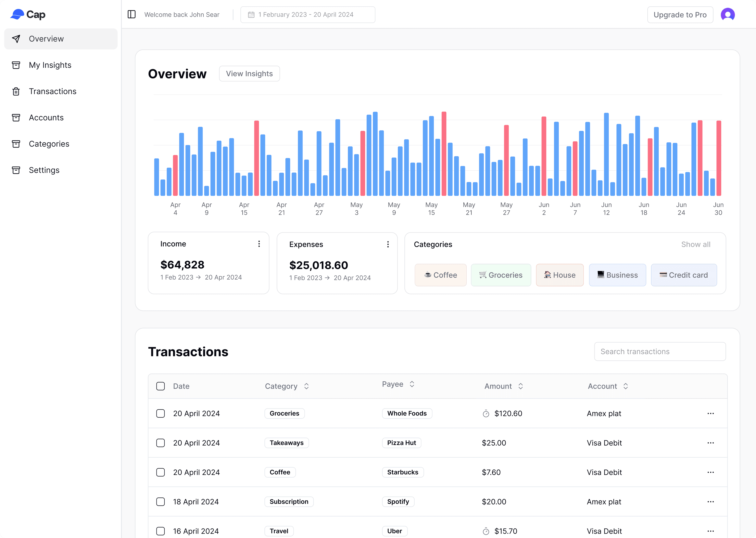Toggle the sidebar panel icon
The height and width of the screenshot is (538, 756).
[131, 14]
